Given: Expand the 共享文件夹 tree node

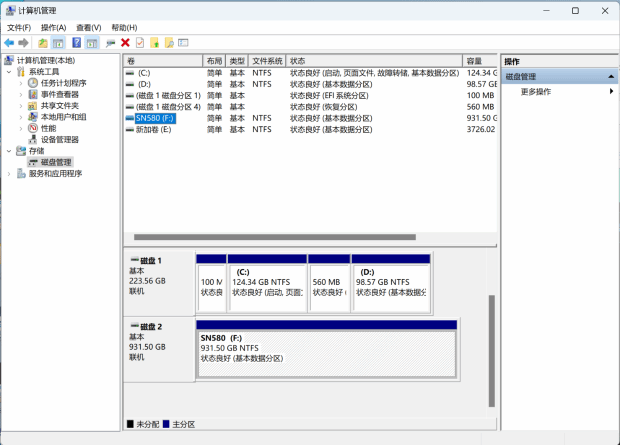Looking at the screenshot, I should click(x=21, y=106).
